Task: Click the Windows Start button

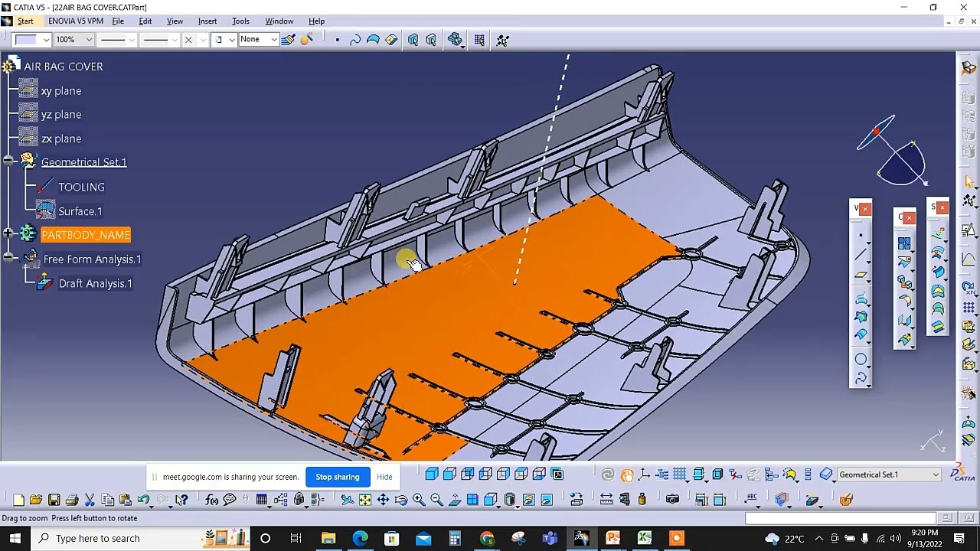Action: click(15, 538)
